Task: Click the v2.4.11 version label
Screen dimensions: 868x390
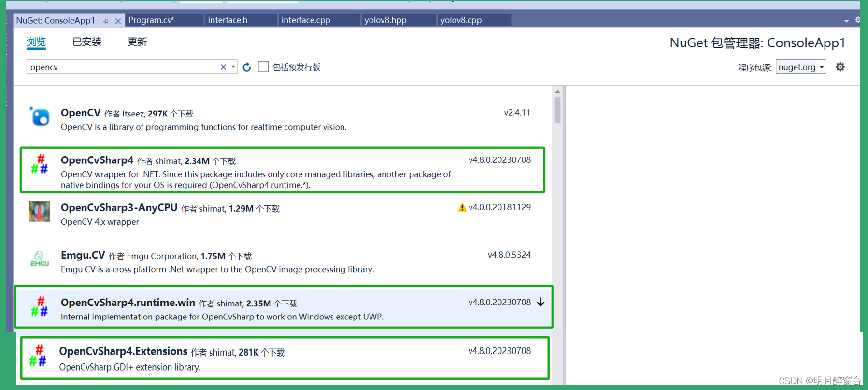Action: (517, 113)
